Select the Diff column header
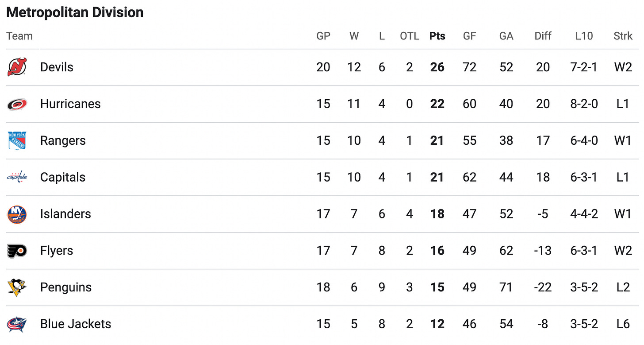Screen dimensions: 644x345 point(543,36)
